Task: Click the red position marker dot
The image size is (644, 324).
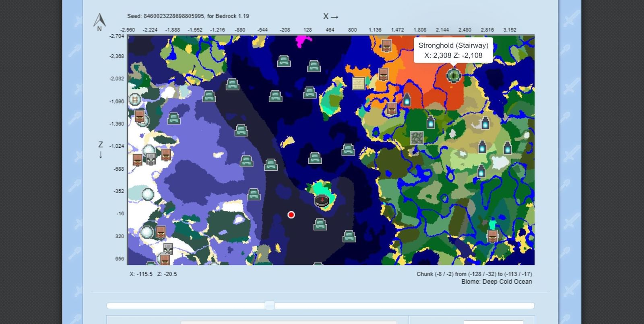Action: pos(291,215)
